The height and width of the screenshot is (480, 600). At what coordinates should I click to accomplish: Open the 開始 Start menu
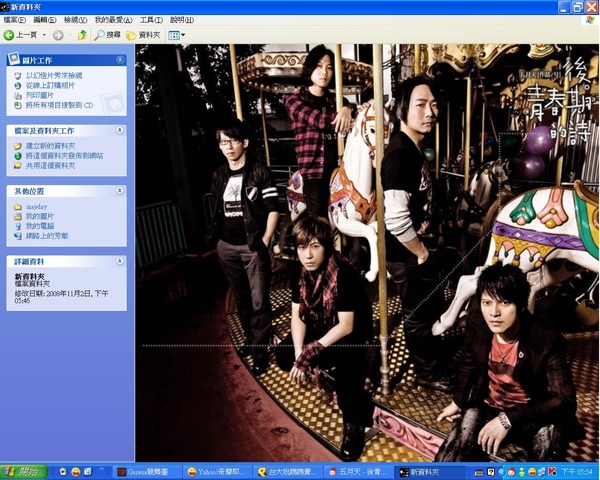click(x=23, y=471)
